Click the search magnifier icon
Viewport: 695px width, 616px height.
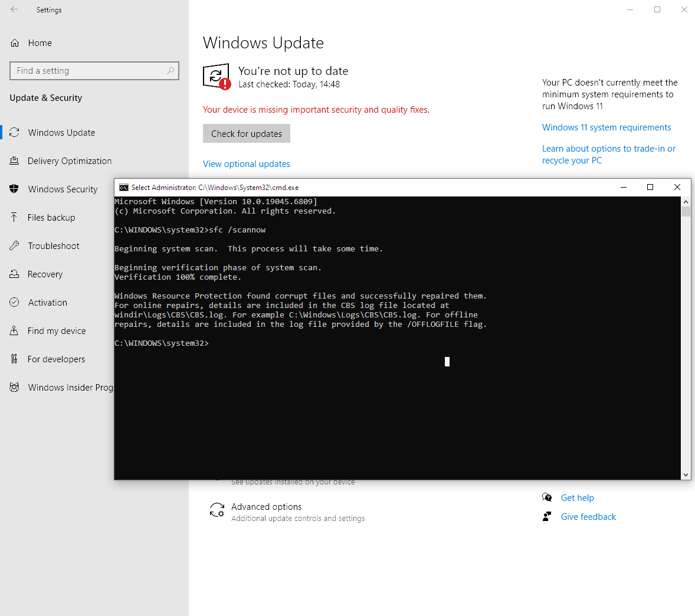coord(171,71)
